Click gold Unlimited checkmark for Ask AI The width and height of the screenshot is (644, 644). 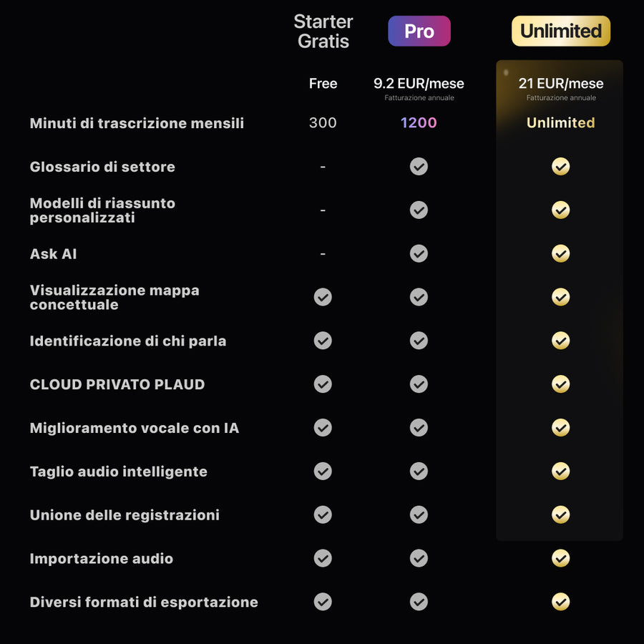561,253
